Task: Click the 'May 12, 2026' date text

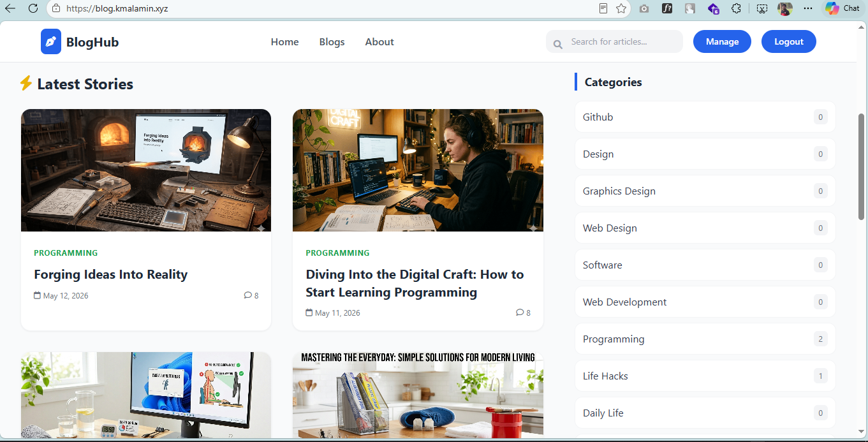Action: [x=66, y=295]
